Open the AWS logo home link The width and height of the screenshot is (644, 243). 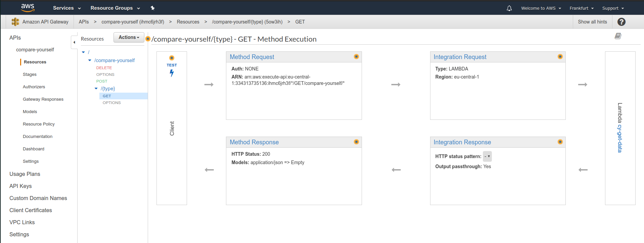tap(28, 7)
